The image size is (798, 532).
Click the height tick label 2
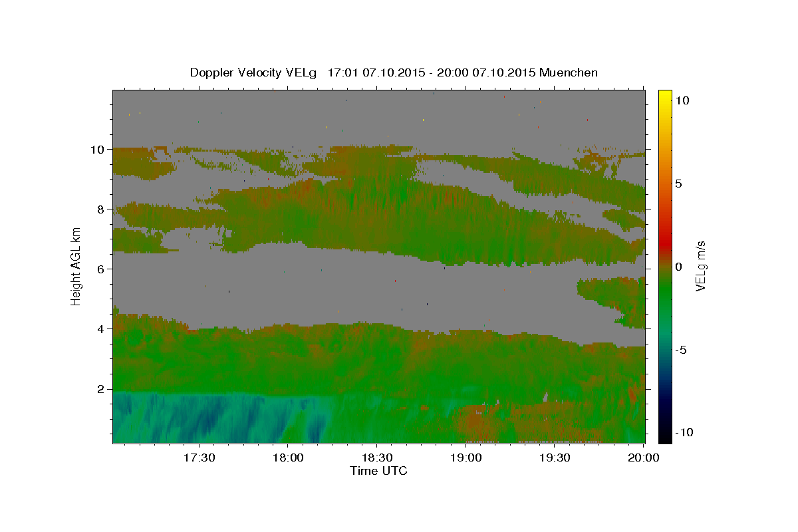(x=101, y=389)
